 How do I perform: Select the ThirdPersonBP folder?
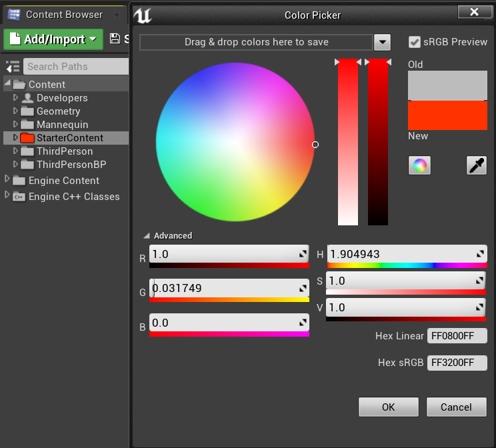click(66, 165)
